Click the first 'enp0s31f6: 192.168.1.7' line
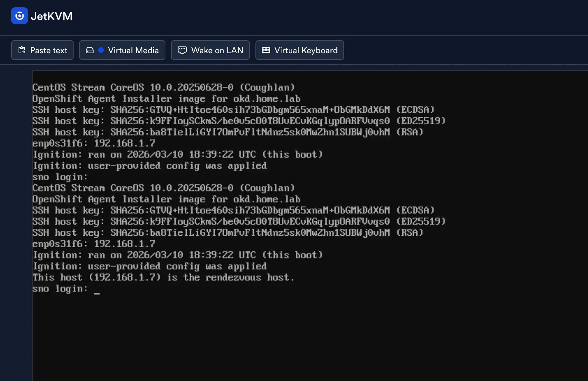The width and height of the screenshot is (588, 381). coord(94,143)
